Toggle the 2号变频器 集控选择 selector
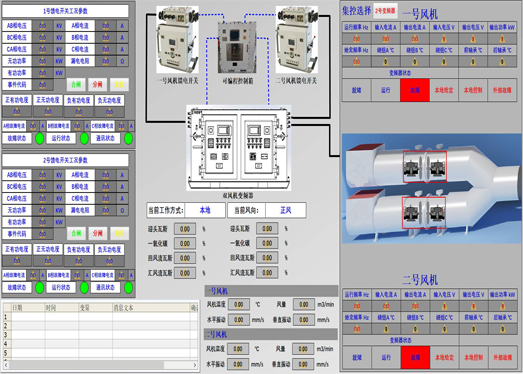 (385, 11)
